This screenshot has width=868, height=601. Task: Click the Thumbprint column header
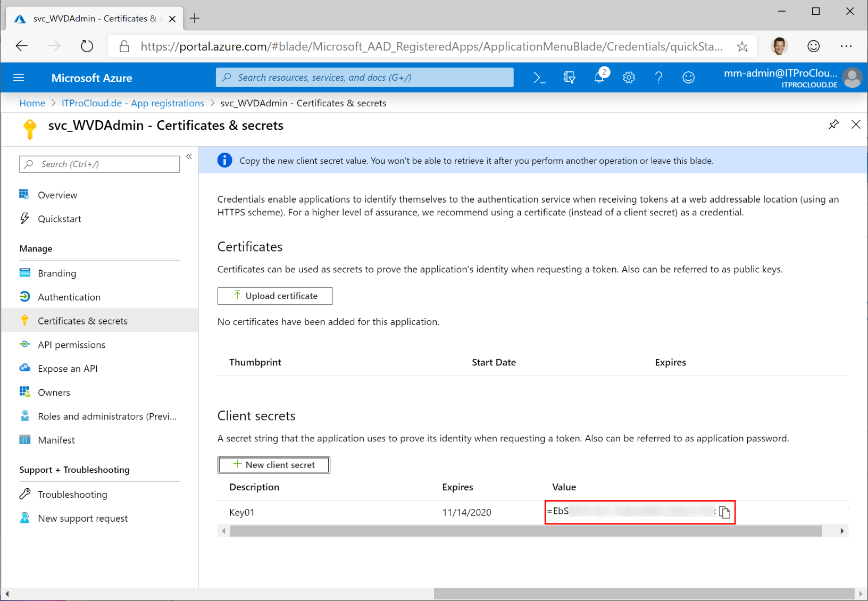click(255, 362)
